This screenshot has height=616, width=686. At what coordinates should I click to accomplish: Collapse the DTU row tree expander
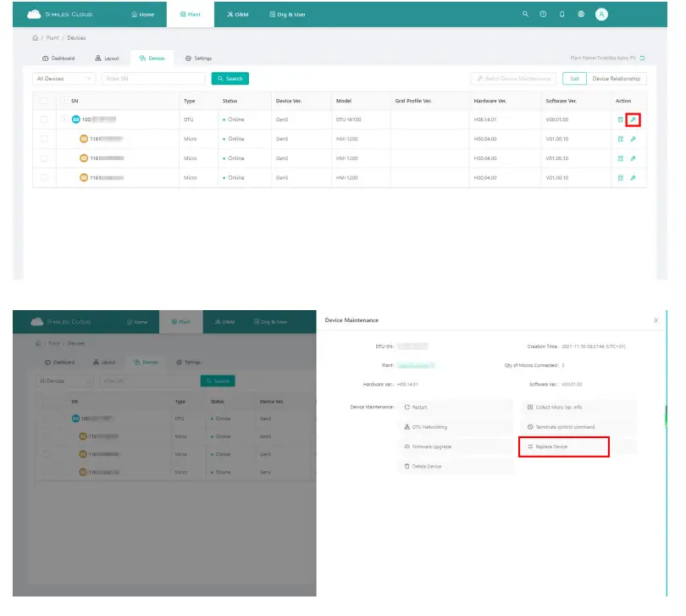pyautogui.click(x=64, y=119)
